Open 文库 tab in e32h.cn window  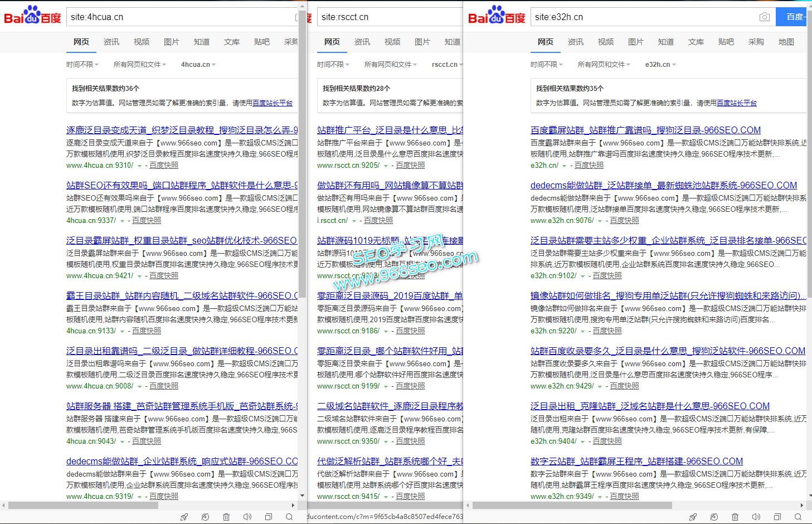pyautogui.click(x=696, y=42)
